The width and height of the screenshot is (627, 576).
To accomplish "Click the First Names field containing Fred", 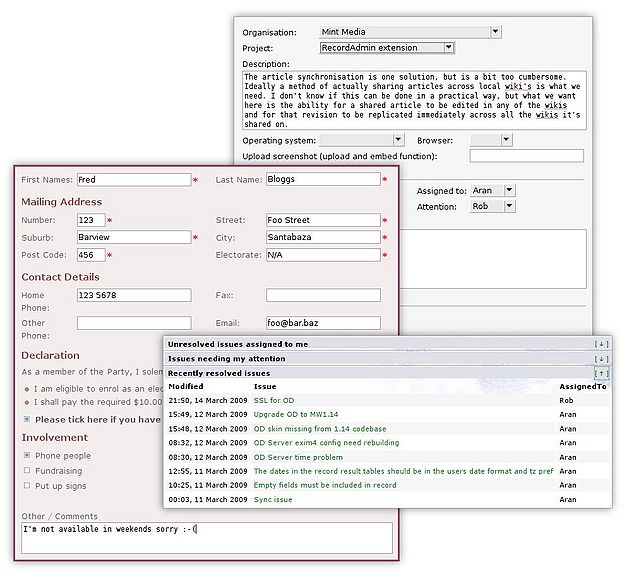I will pos(134,180).
